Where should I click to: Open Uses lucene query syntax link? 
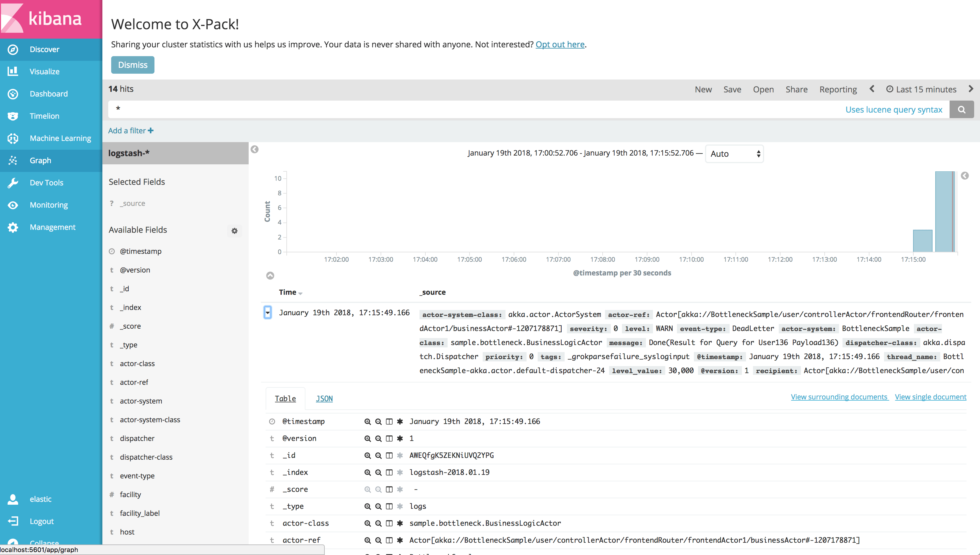pyautogui.click(x=893, y=110)
